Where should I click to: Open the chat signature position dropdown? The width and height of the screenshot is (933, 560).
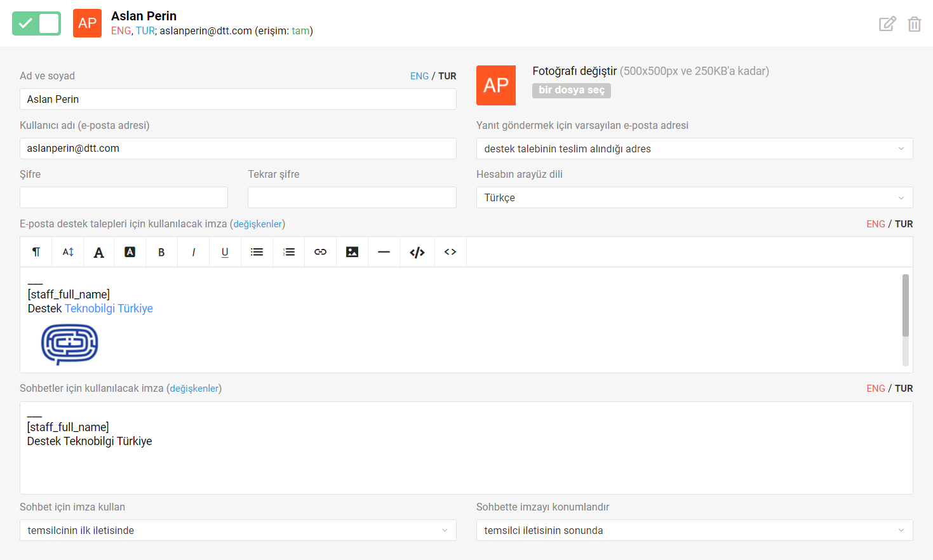[694, 530]
